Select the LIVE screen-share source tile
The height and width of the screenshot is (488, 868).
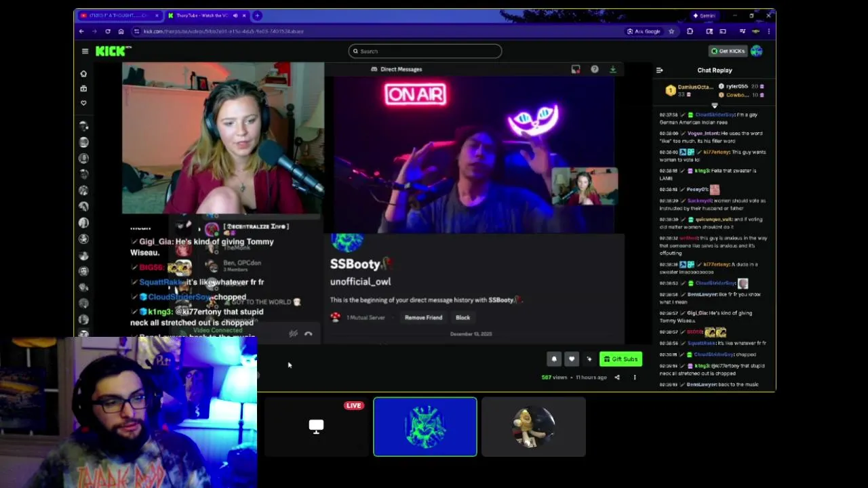316,427
